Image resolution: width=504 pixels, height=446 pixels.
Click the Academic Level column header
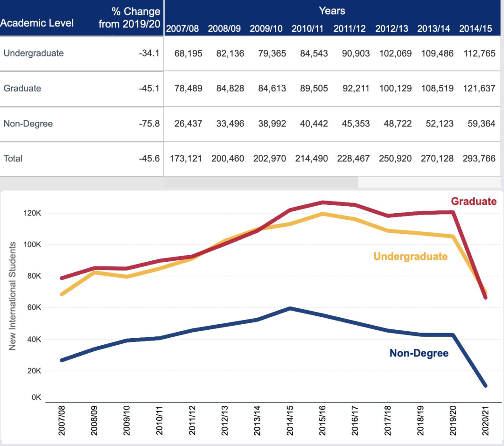click(37, 23)
